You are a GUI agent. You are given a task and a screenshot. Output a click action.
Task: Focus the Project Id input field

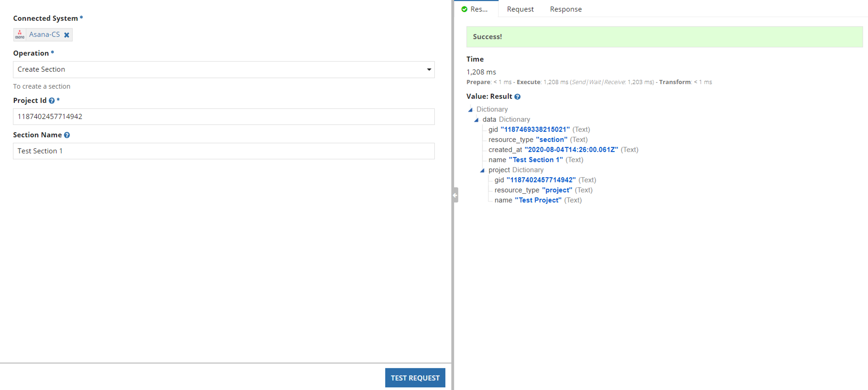click(224, 117)
